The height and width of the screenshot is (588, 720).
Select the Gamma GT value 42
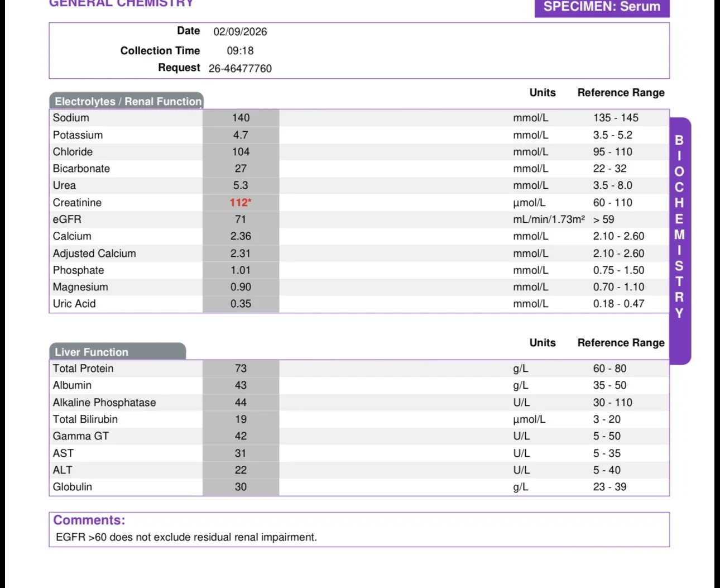tap(241, 436)
